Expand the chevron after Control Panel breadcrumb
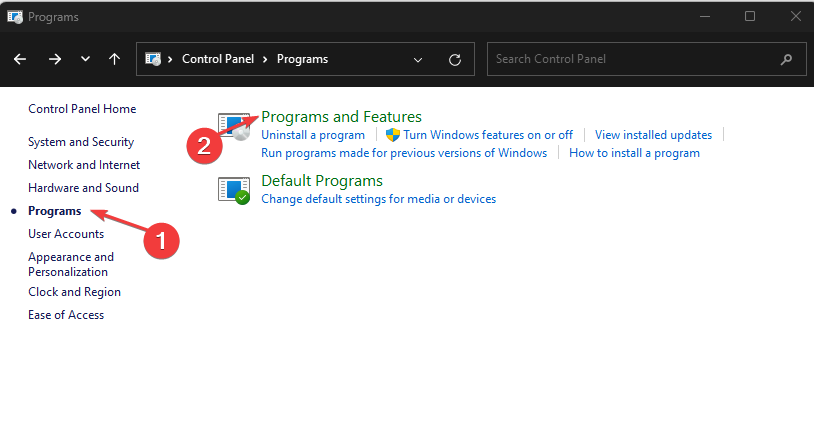This screenshot has height=433, width=814. [x=267, y=59]
